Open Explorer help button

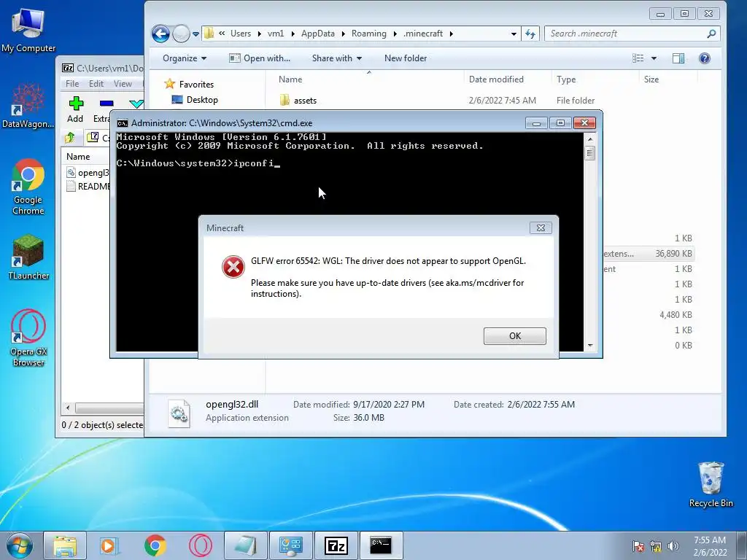click(x=705, y=58)
